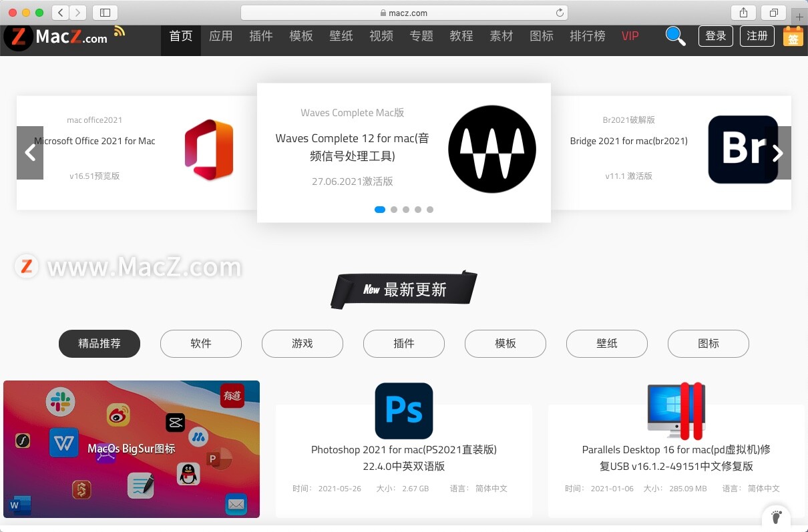Open the 图标 navigation item
808x532 pixels.
coord(542,36)
